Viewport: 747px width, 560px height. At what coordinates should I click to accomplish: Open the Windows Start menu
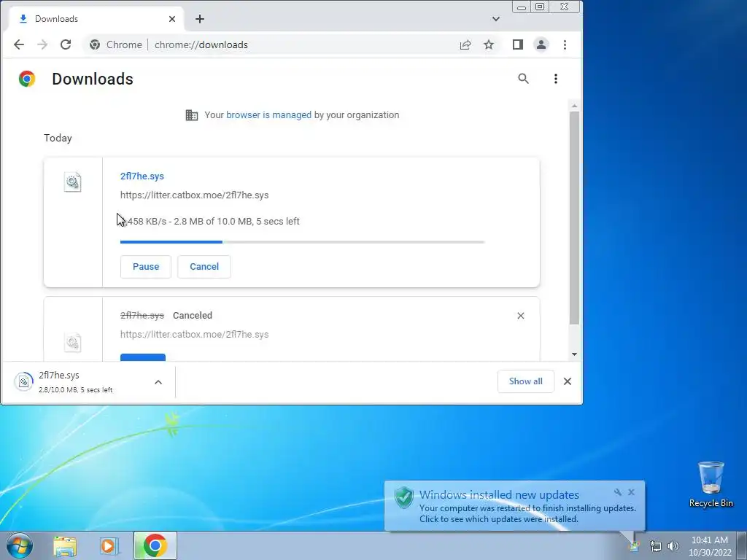(20, 545)
